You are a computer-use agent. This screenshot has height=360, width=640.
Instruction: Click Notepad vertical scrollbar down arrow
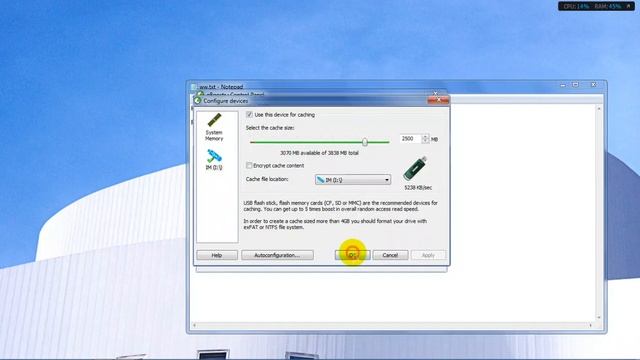599,317
